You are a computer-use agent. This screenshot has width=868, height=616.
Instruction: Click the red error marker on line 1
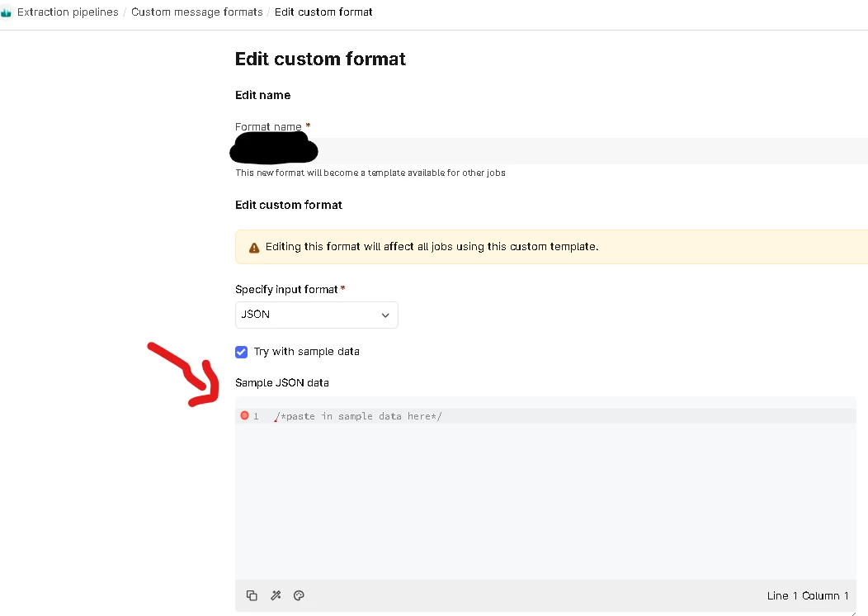coord(244,415)
